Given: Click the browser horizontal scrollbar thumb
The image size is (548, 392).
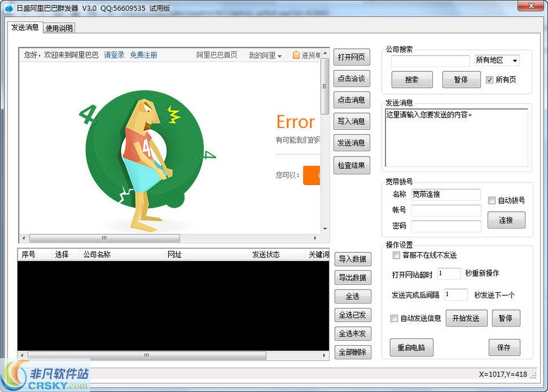Looking at the screenshot, I should click(105, 238).
